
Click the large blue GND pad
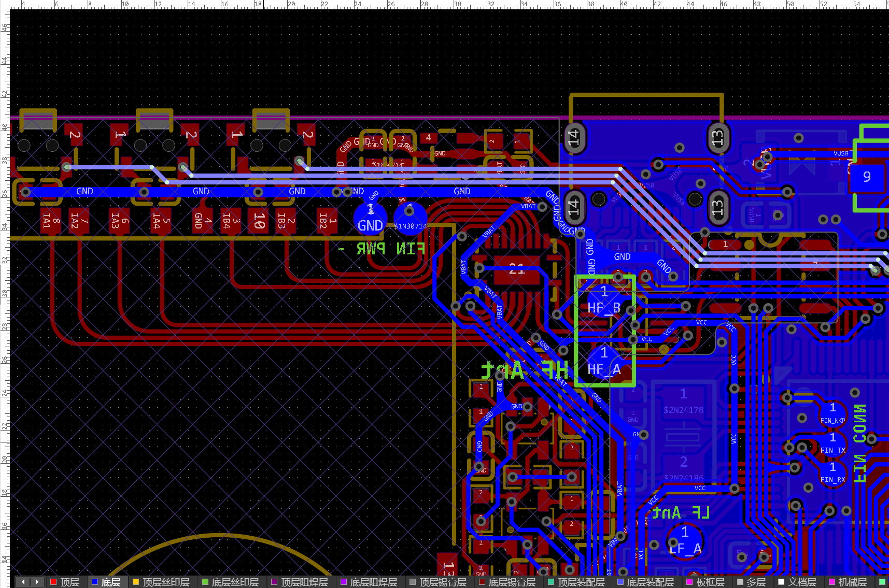coord(370,219)
